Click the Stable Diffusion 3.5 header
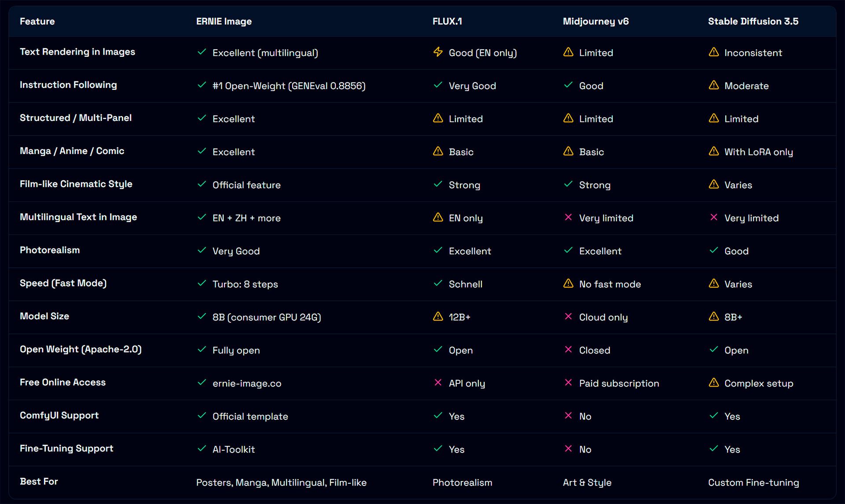This screenshot has height=504, width=845. click(753, 21)
